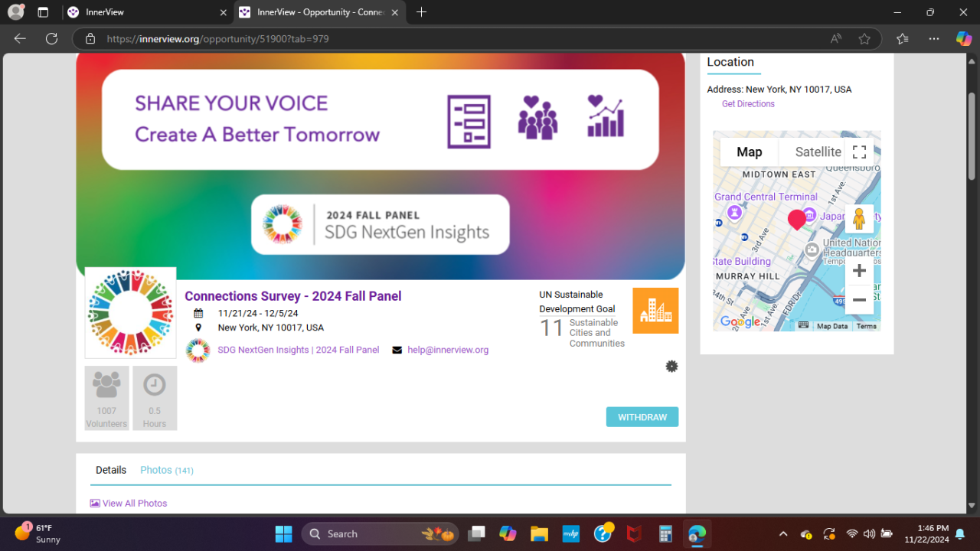Switch to the Details tab

click(x=111, y=470)
